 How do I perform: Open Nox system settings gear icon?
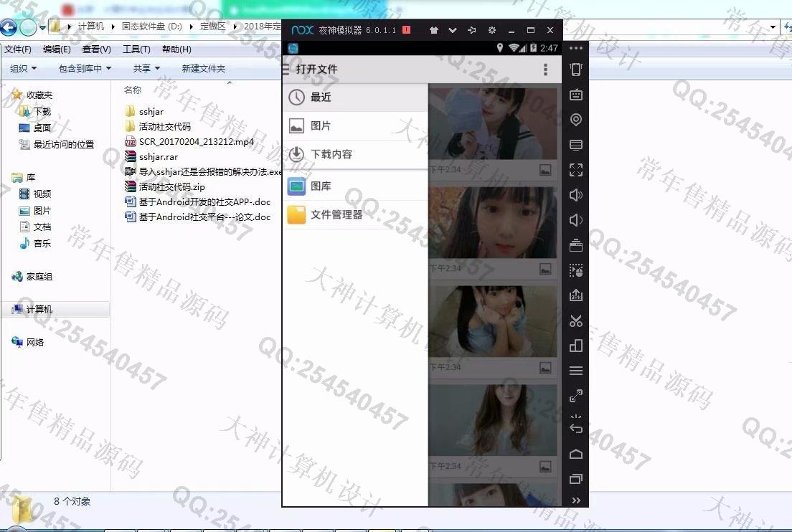492,30
